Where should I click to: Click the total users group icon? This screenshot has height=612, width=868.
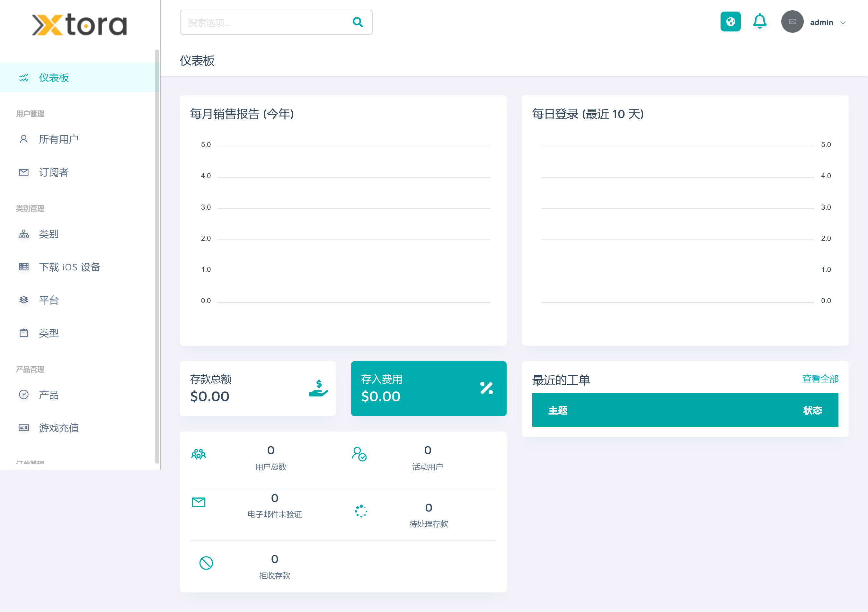[199, 454]
